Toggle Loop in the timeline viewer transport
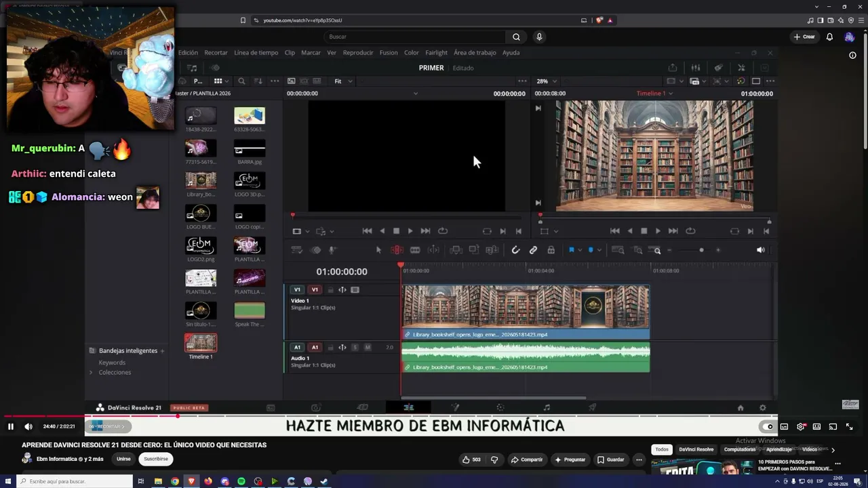The height and width of the screenshot is (488, 868). 690,231
